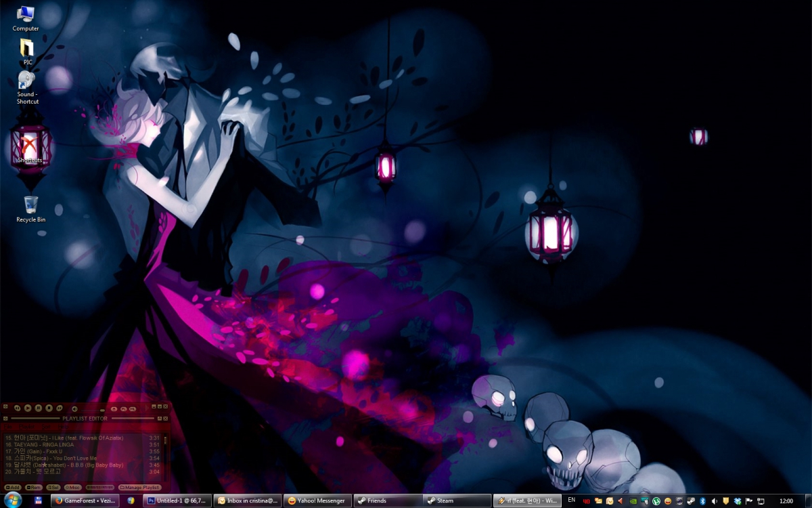Select track 19 B.B.B (Big Baby Baby)
This screenshot has width=812, height=508.
point(83,465)
